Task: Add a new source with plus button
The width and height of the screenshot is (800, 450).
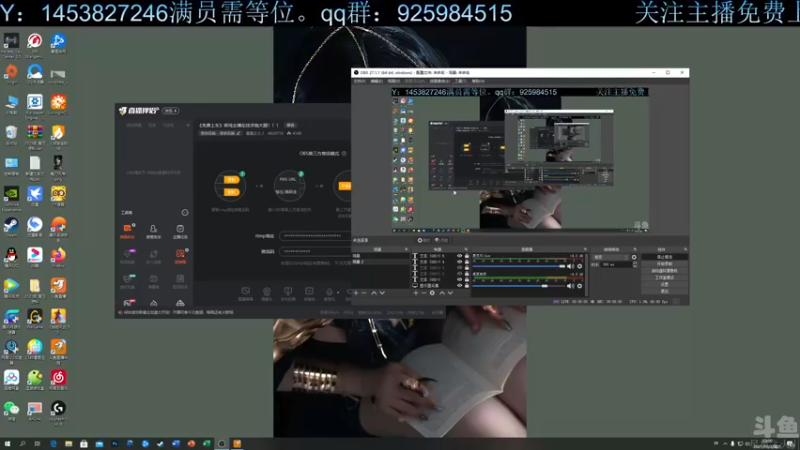Action: (416, 293)
